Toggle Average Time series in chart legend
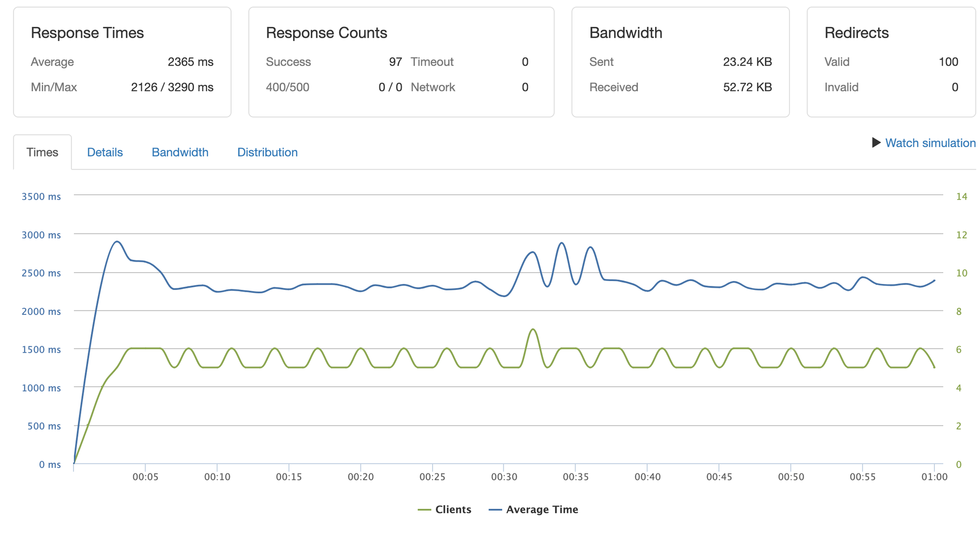980x535 pixels. [x=541, y=510]
